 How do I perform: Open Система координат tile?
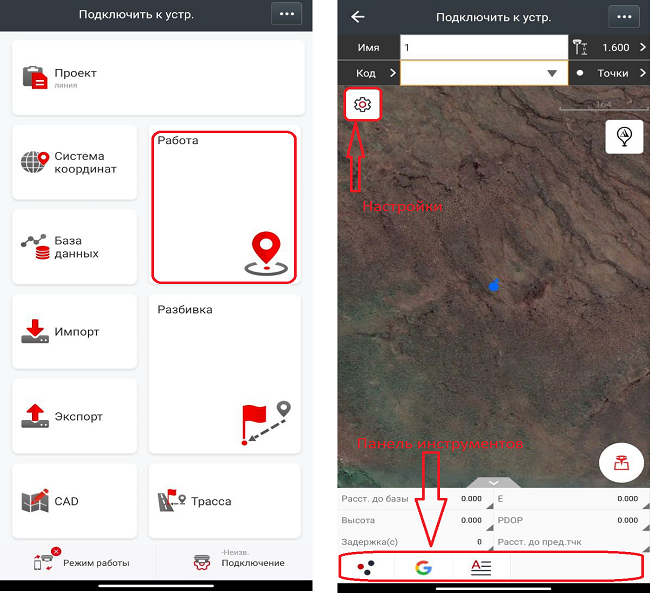[x=75, y=162]
